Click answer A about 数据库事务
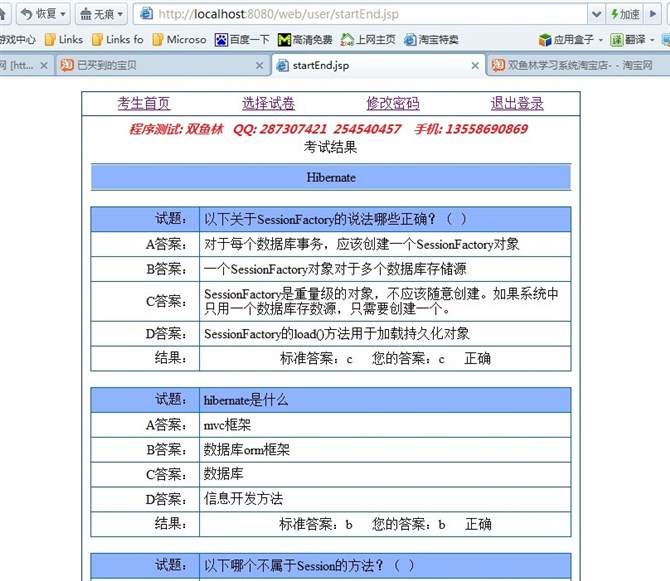The width and height of the screenshot is (670, 581). 361,244
